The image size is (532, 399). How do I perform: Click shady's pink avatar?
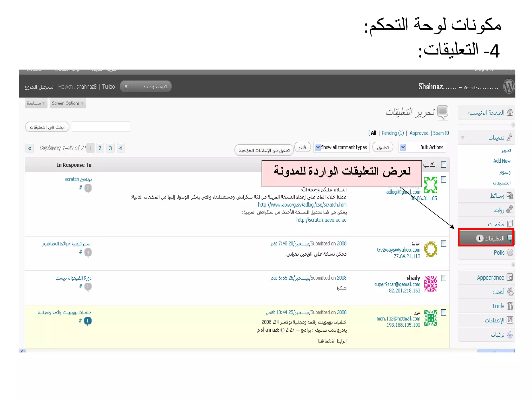pyautogui.click(x=430, y=284)
